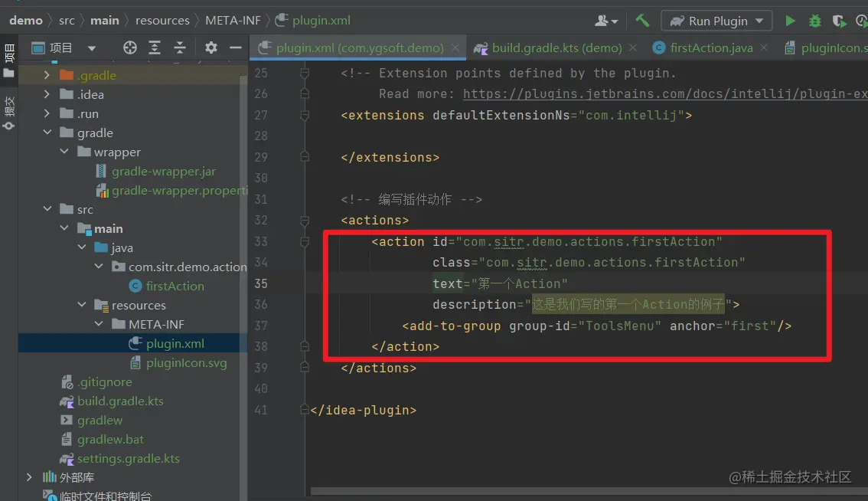Click the description attribute value on line 36
Image resolution: width=868 pixels, height=501 pixels.
click(x=628, y=304)
